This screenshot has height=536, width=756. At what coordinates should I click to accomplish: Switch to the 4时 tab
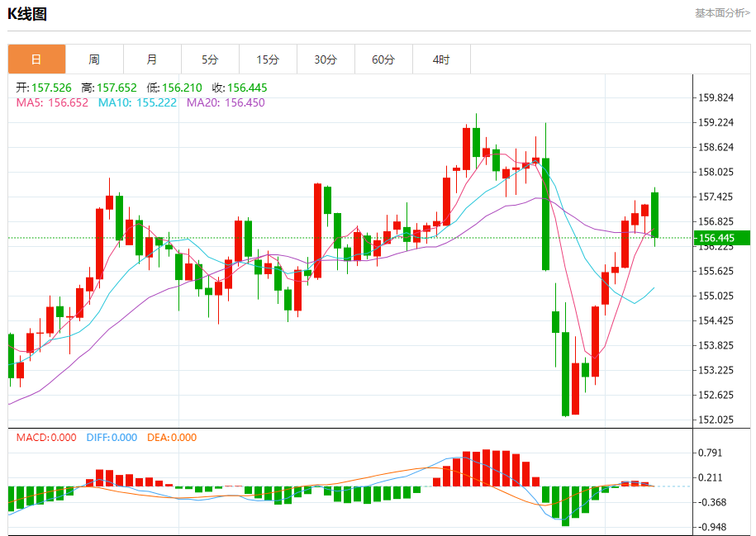pos(441,59)
